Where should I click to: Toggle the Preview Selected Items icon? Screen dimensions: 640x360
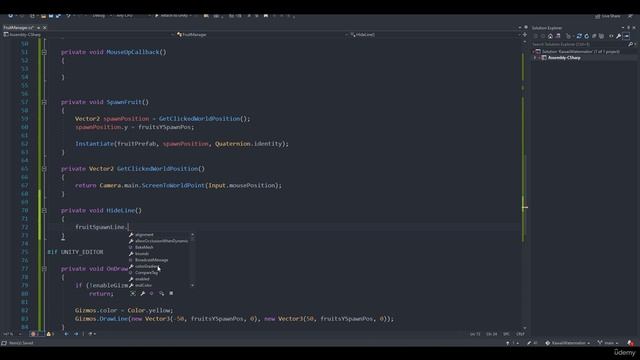[x=627, y=36]
